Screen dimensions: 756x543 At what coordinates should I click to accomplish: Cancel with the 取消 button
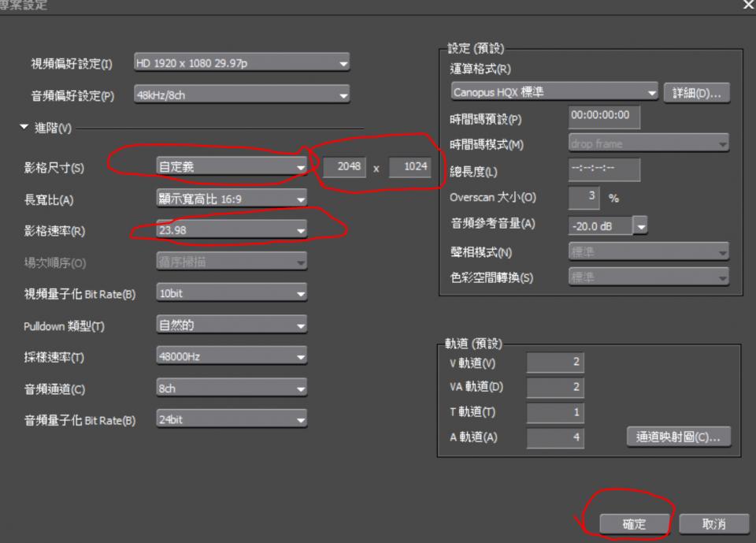pos(714,524)
